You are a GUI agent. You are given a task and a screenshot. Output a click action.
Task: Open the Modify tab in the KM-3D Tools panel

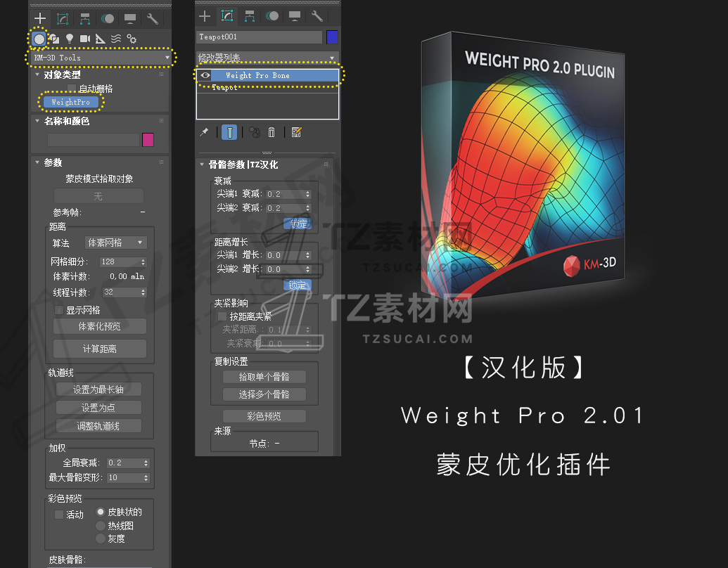pyautogui.click(x=63, y=18)
